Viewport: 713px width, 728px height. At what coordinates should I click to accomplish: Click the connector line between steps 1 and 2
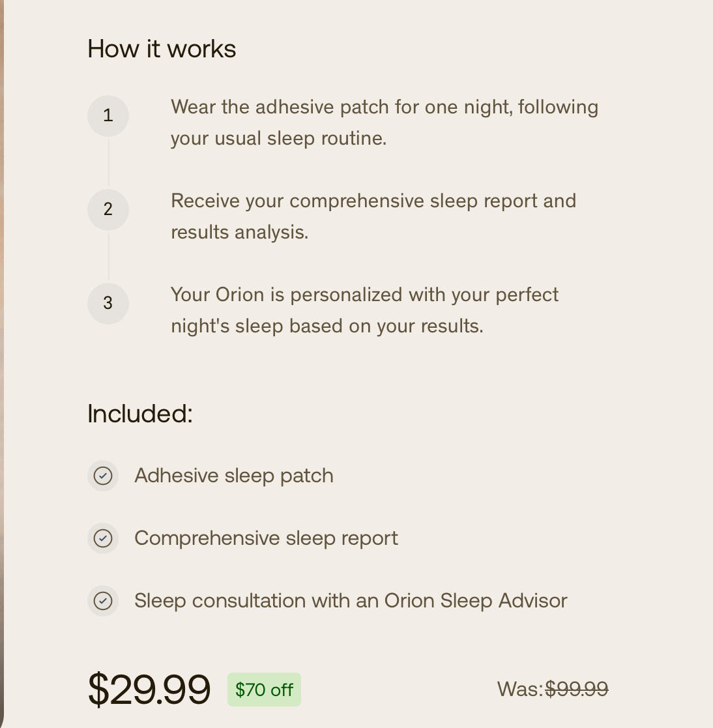click(108, 163)
